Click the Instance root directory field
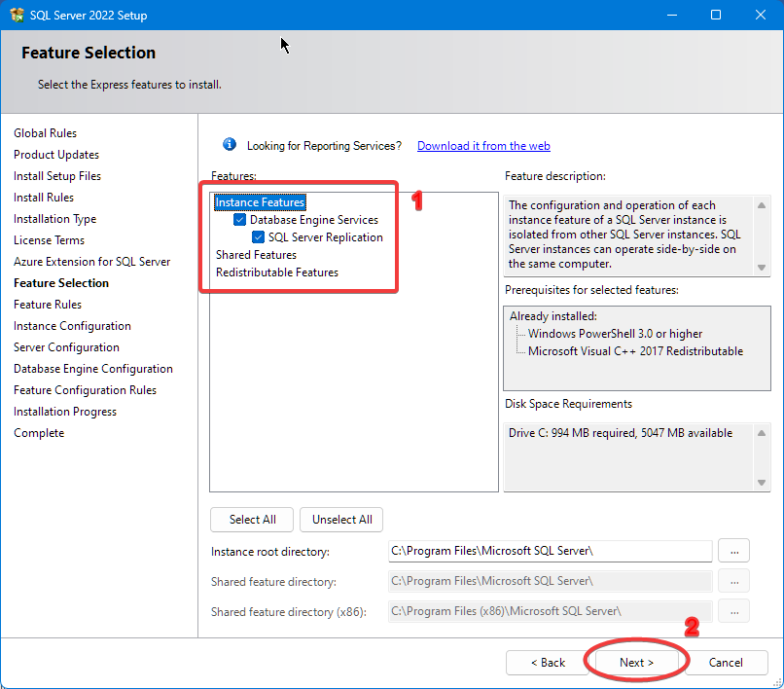This screenshot has height=689, width=784. [x=550, y=551]
